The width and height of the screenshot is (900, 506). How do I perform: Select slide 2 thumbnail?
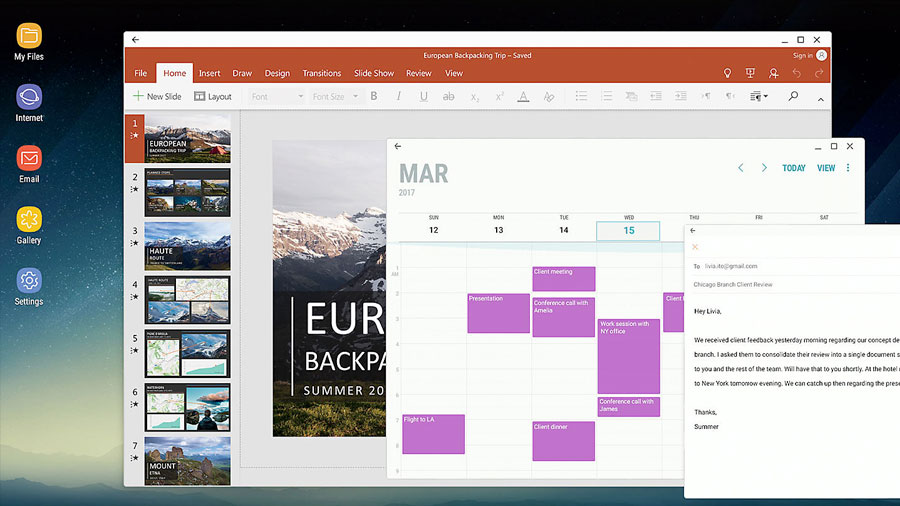pyautogui.click(x=187, y=192)
